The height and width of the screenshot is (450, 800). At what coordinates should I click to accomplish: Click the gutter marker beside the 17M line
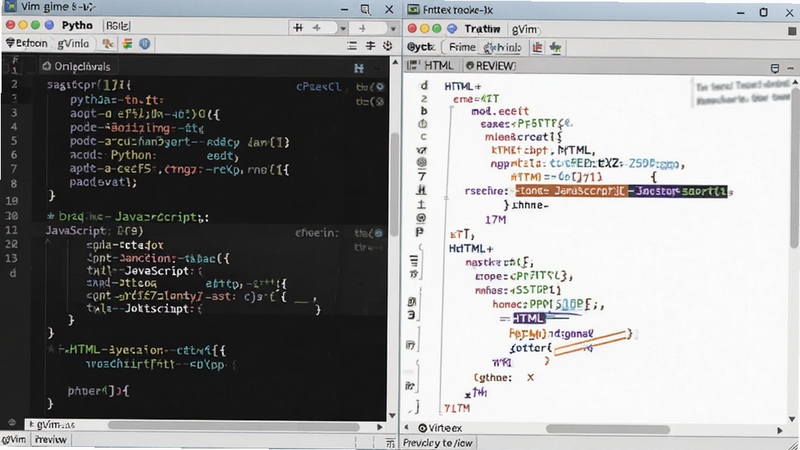tap(421, 218)
